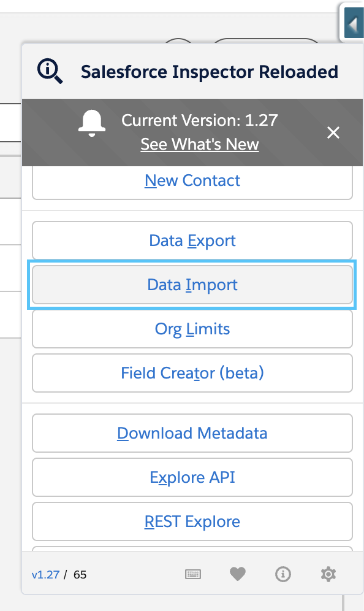Show keyboard shortcuts via keyboard icon

pos(192,574)
